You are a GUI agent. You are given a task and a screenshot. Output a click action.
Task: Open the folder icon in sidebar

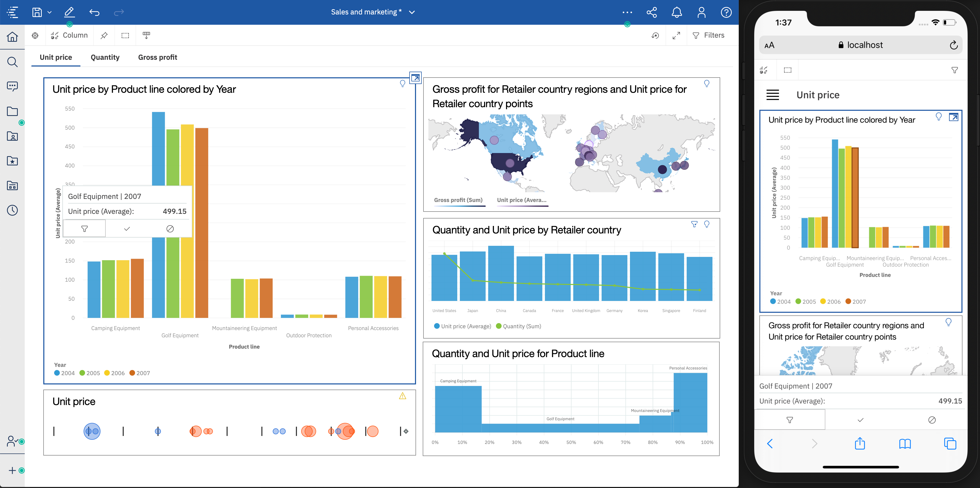[13, 111]
